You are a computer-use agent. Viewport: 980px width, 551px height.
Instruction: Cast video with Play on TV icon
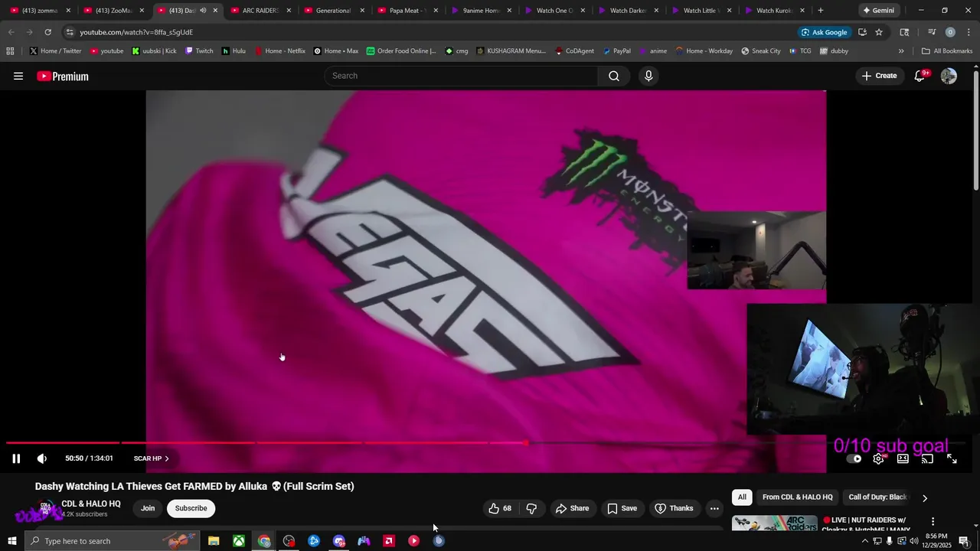[x=927, y=459]
